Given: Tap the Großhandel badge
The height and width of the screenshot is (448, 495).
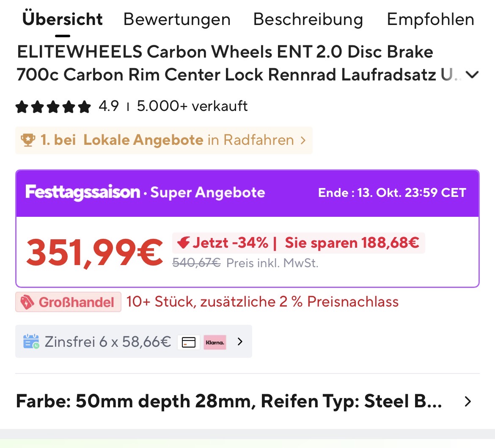Looking at the screenshot, I should (x=69, y=302).
